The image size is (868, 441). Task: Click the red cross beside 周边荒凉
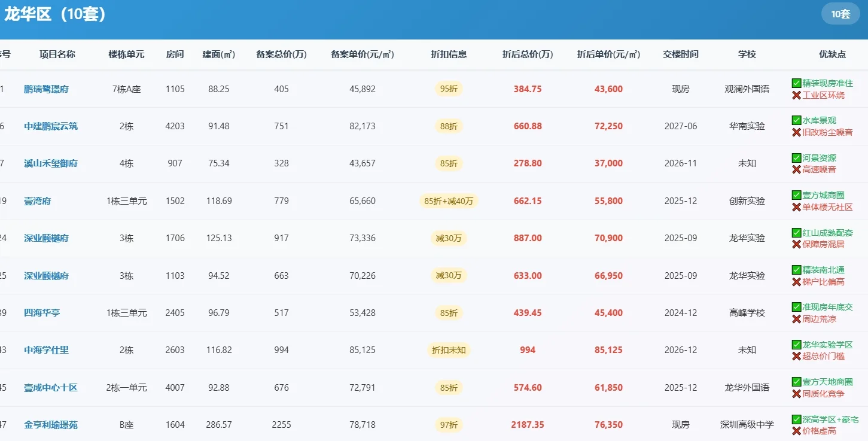pos(796,319)
